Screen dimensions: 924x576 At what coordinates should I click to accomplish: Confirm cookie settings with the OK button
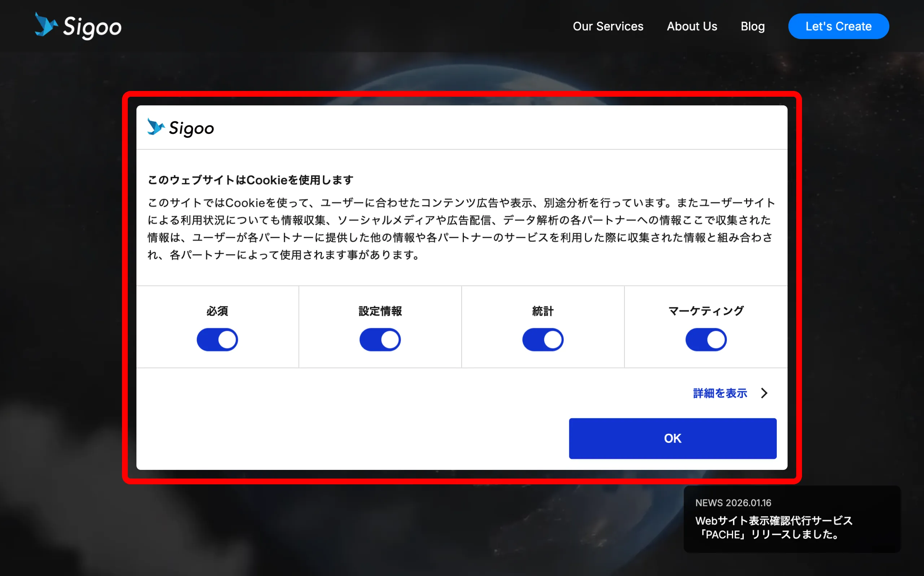673,438
